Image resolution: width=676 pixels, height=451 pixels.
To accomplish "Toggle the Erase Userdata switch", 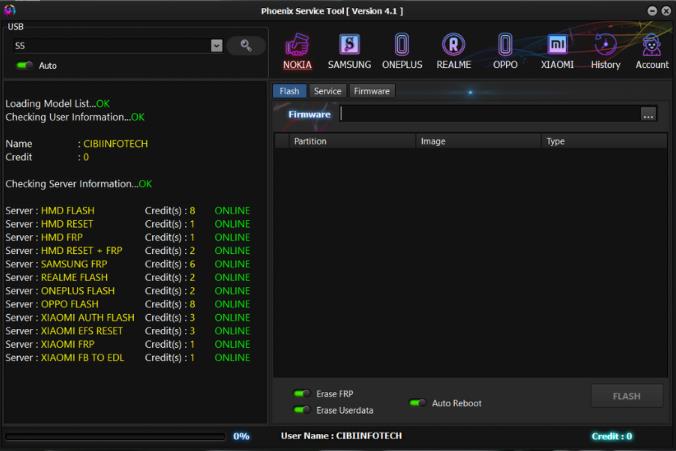I will 301,410.
